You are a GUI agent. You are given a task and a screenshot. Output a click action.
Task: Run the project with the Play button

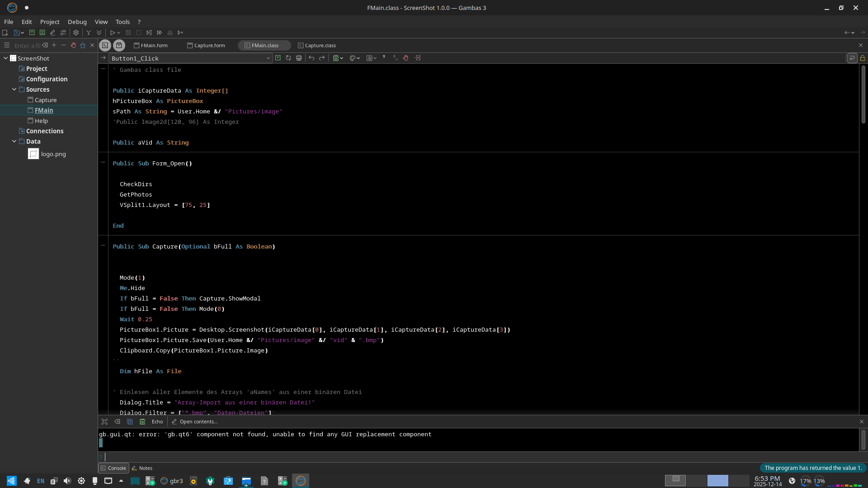[113, 33]
